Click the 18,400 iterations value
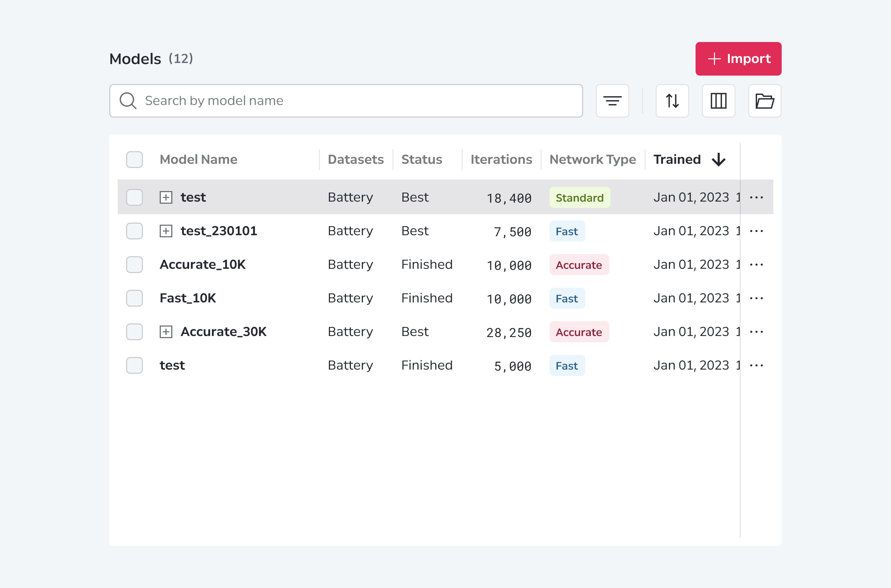The height and width of the screenshot is (588, 891). [x=509, y=198]
